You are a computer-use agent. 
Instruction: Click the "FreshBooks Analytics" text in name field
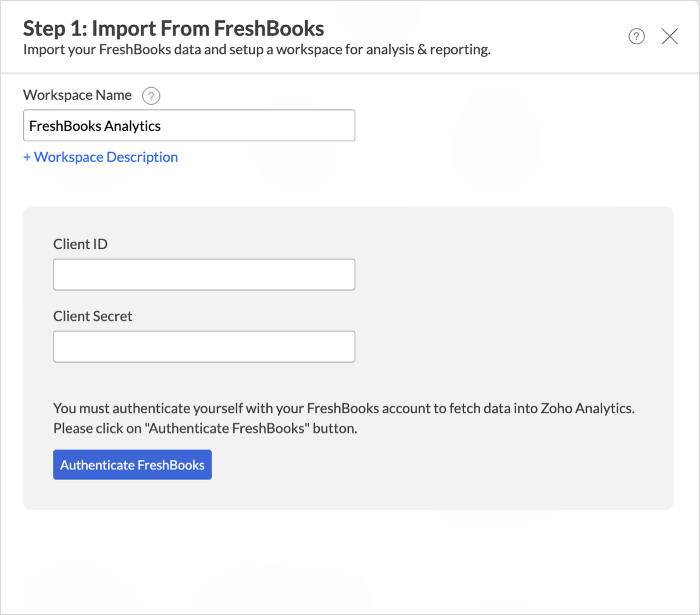[95, 126]
